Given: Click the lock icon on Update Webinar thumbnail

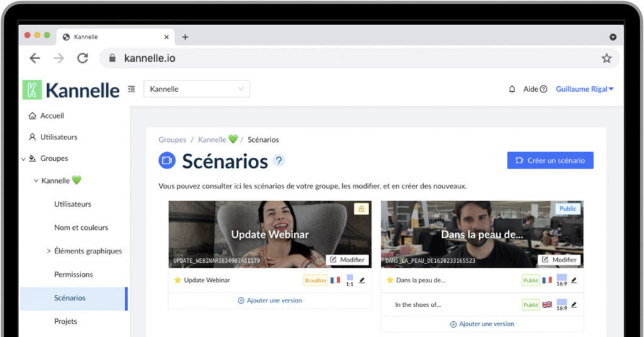Looking at the screenshot, I should [x=361, y=209].
